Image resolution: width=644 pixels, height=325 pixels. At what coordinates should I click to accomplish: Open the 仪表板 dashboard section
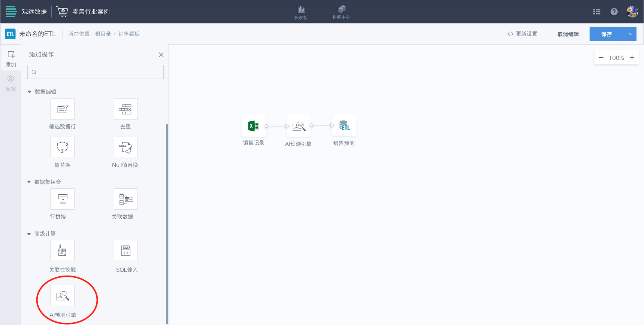point(301,12)
